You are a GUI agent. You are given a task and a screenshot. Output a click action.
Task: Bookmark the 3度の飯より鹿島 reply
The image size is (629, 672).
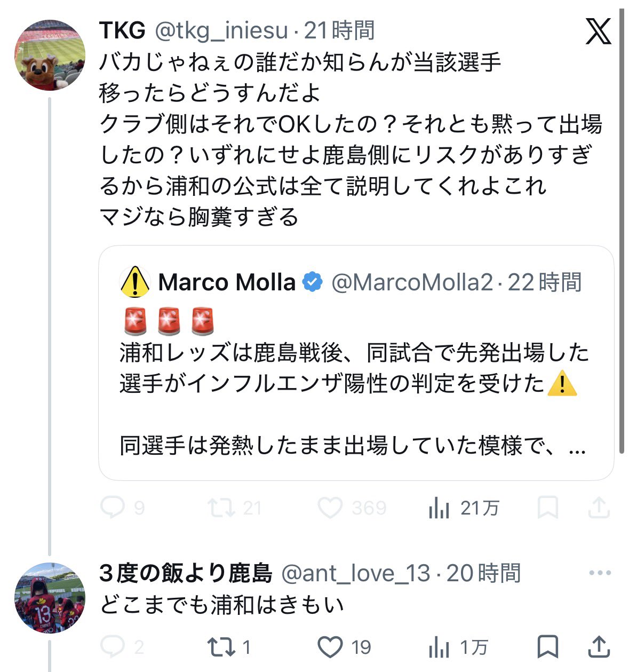(x=547, y=647)
